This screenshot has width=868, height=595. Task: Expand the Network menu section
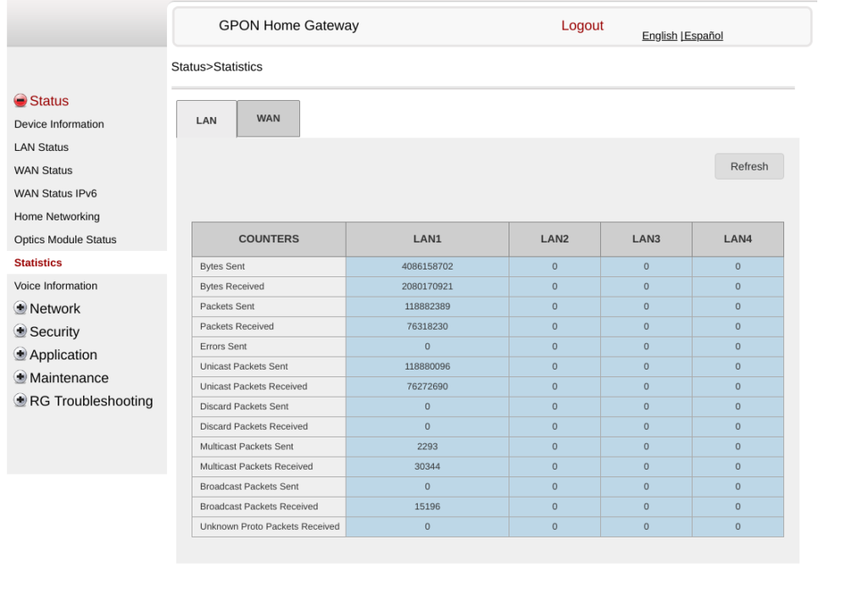(x=55, y=309)
